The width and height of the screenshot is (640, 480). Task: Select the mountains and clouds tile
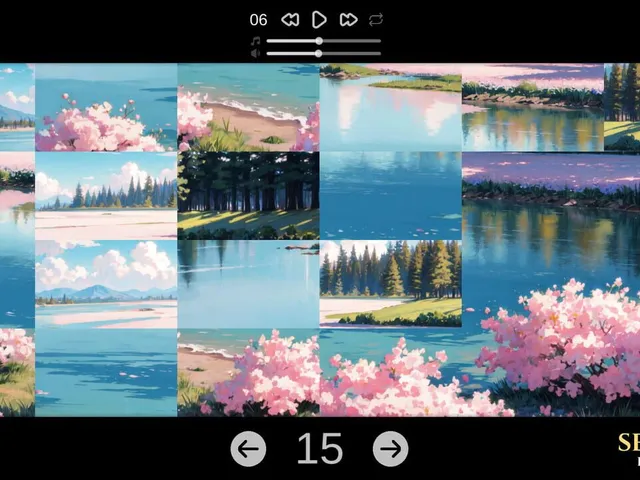click(106, 284)
